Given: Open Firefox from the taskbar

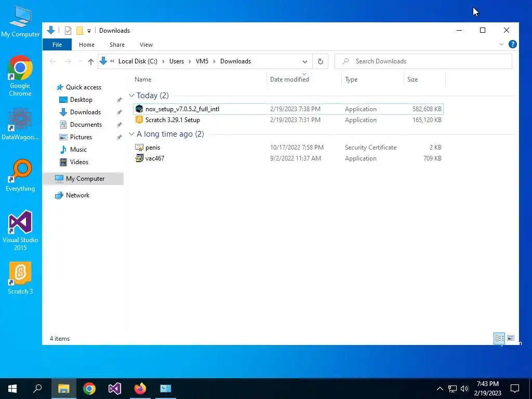Looking at the screenshot, I should click(x=140, y=389).
